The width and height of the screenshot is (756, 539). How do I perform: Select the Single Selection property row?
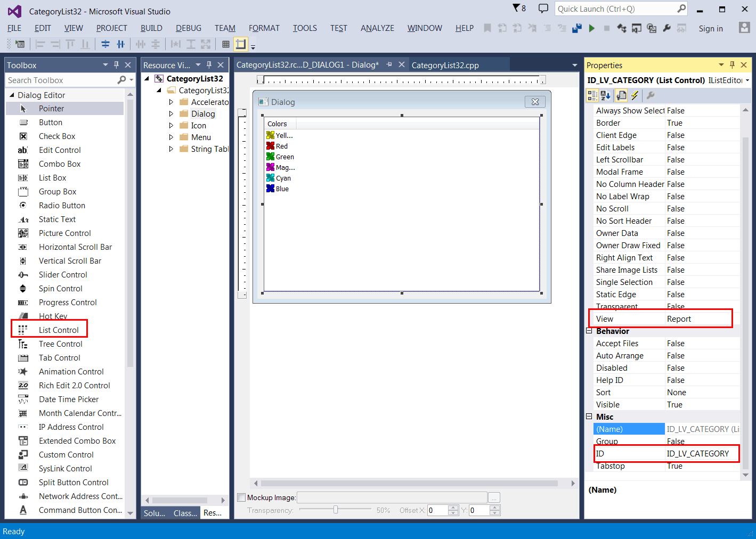point(666,282)
